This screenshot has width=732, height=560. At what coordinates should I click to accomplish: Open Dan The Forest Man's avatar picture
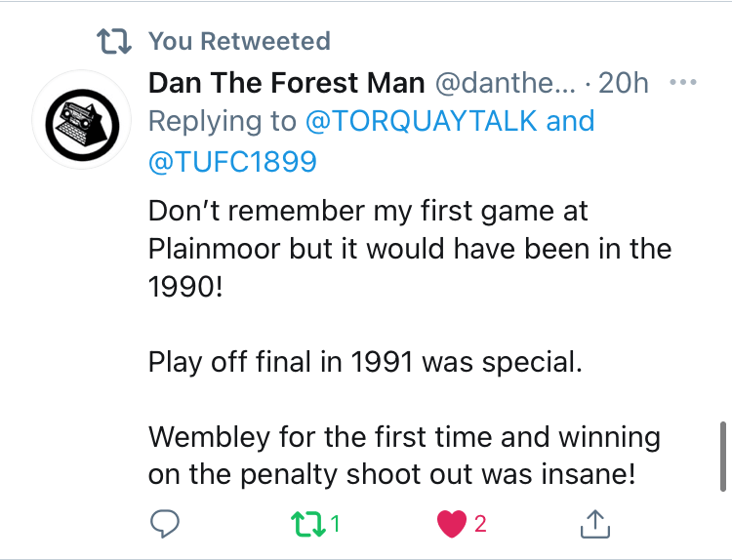tap(75, 121)
